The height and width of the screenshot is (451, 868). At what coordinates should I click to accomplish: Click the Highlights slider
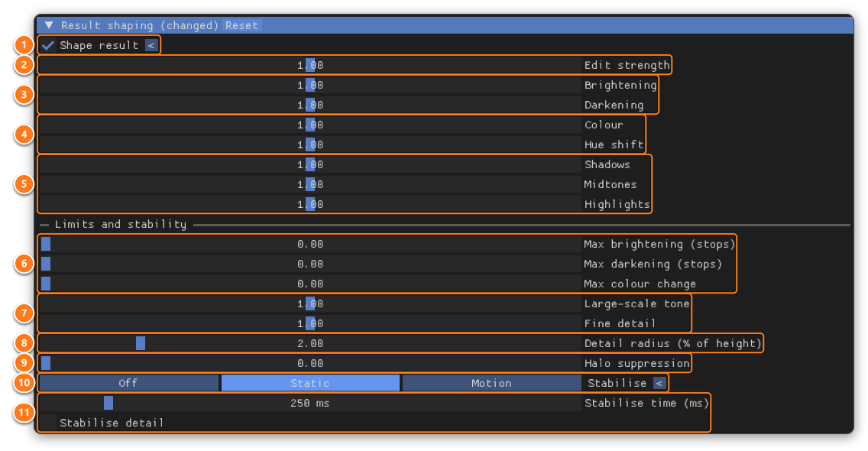coord(310,204)
